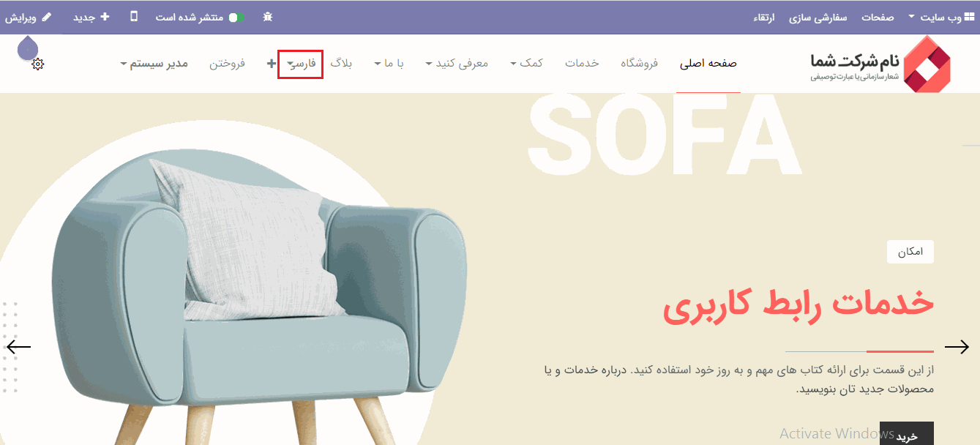Click the plus جدید new content button

(105, 17)
